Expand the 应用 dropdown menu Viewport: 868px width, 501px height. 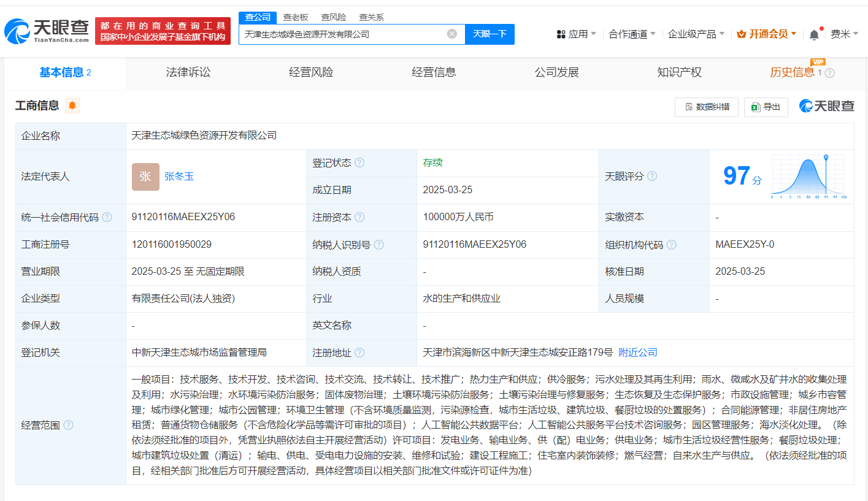576,34
